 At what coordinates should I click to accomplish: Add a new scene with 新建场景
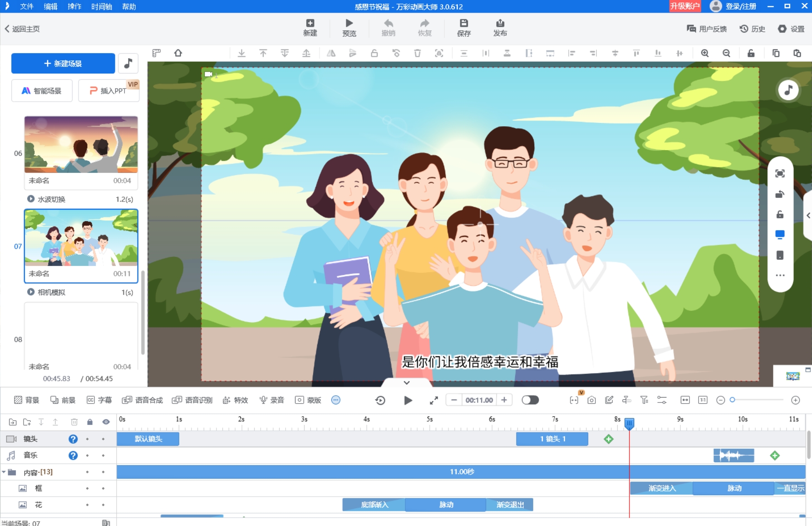pyautogui.click(x=63, y=64)
